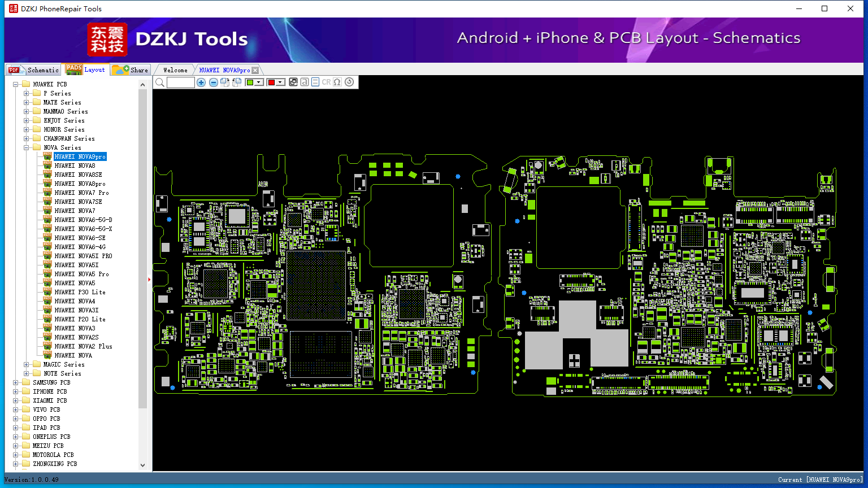Toggle the blue horizontal lines toolbar button

point(315,82)
